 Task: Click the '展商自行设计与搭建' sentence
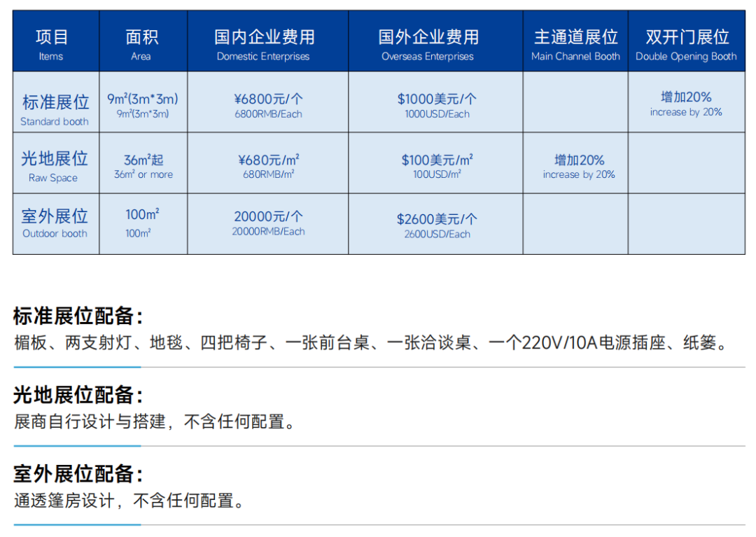click(154, 421)
